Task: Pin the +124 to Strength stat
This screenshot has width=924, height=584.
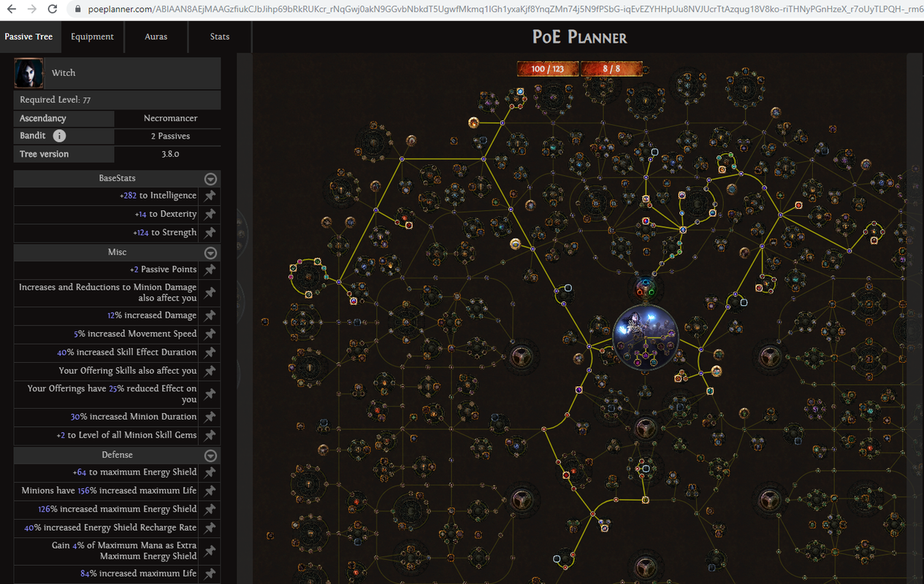Action: coord(210,232)
